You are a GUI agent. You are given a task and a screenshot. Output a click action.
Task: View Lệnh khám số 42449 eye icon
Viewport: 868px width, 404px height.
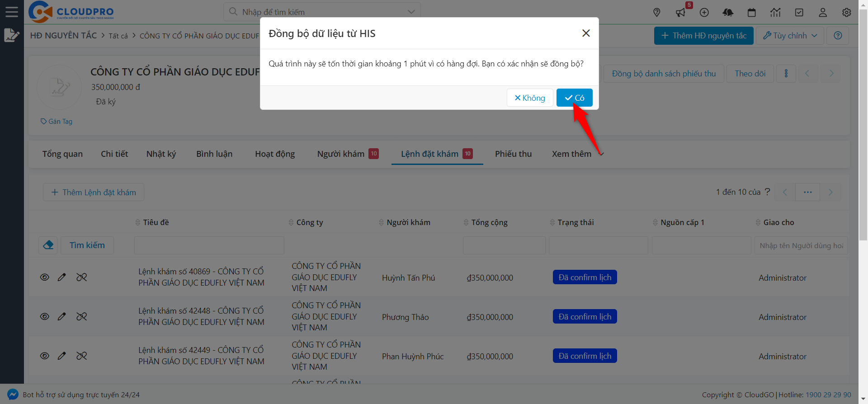[44, 356]
